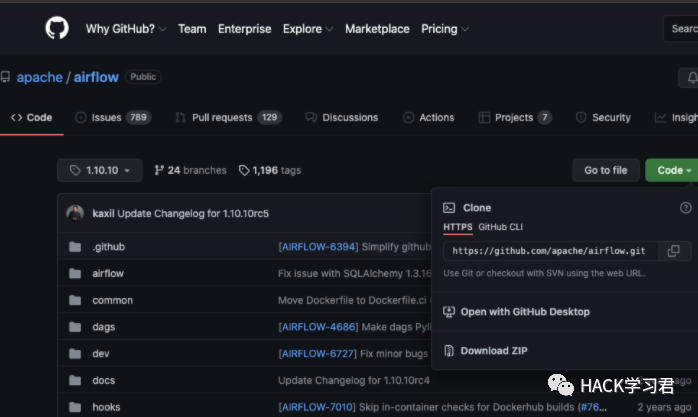Switch to the Issues tab
The width and height of the screenshot is (698, 417).
click(x=113, y=117)
